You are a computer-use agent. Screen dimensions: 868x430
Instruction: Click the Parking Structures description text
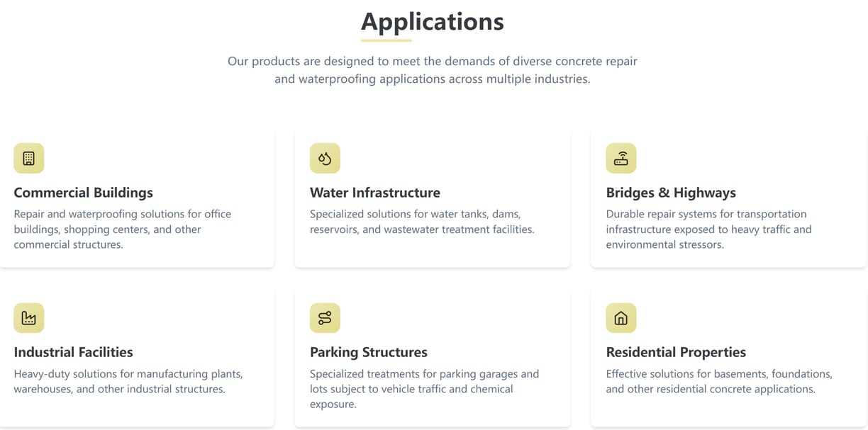coord(424,389)
